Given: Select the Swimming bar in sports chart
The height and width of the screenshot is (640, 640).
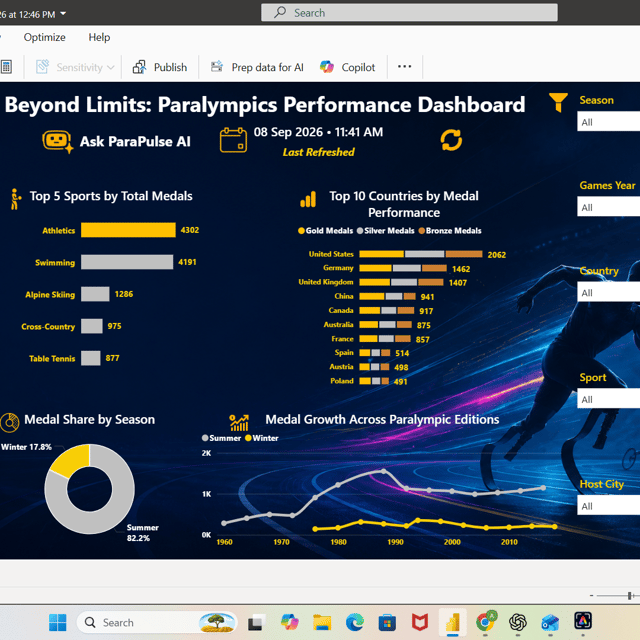Looking at the screenshot, I should [127, 262].
